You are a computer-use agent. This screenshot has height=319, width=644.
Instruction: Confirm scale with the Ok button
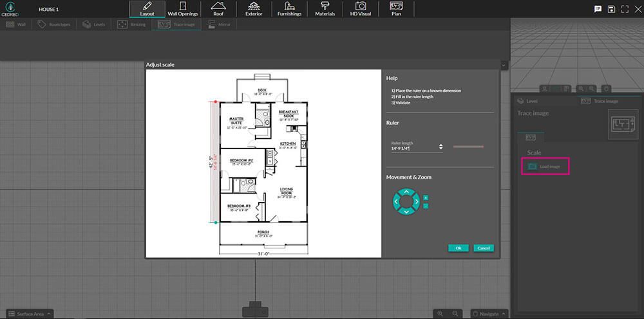point(458,248)
